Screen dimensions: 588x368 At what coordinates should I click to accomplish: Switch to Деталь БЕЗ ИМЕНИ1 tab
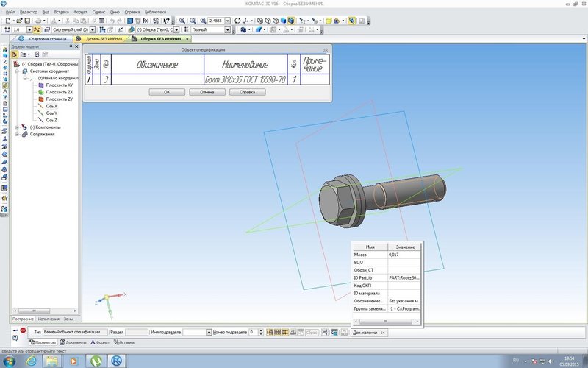tap(101, 39)
